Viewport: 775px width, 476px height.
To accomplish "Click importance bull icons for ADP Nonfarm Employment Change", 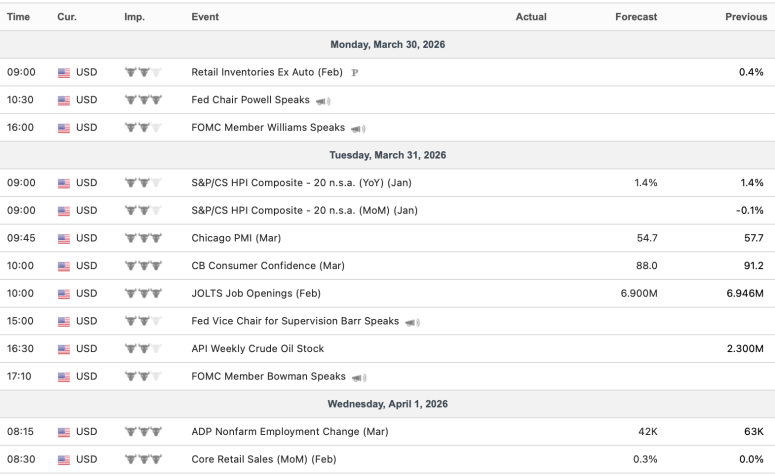I will click(144, 432).
